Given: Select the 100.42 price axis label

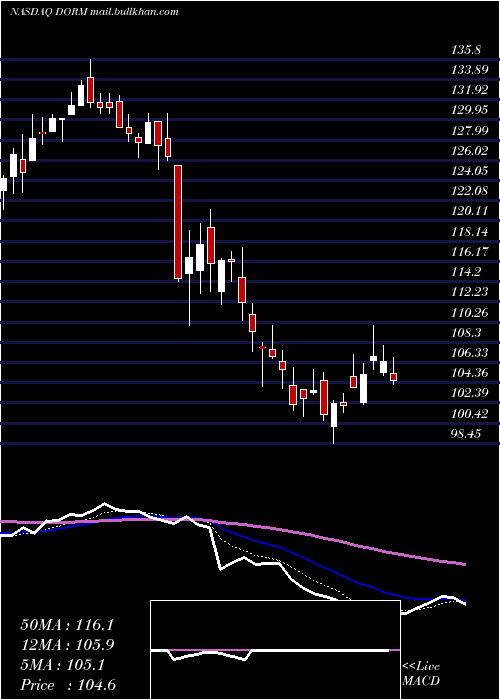Looking at the screenshot, I should [x=470, y=413].
